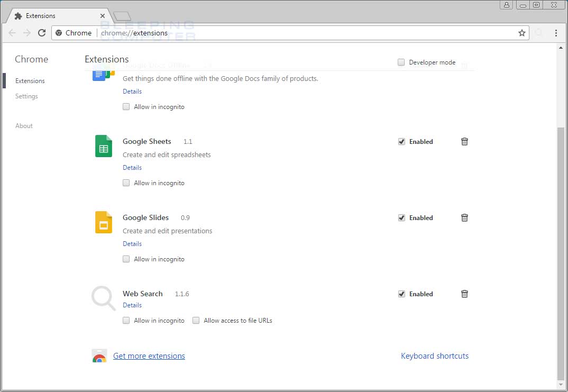Image resolution: width=568 pixels, height=392 pixels.
Task: Check Allow access to file URLs for Web Search
Action: pos(196,320)
